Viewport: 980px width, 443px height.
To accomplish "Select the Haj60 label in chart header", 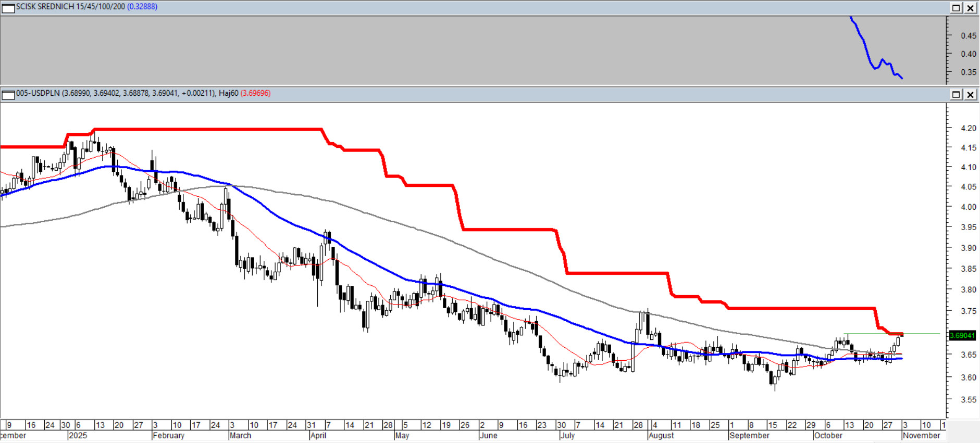I will (x=228, y=93).
